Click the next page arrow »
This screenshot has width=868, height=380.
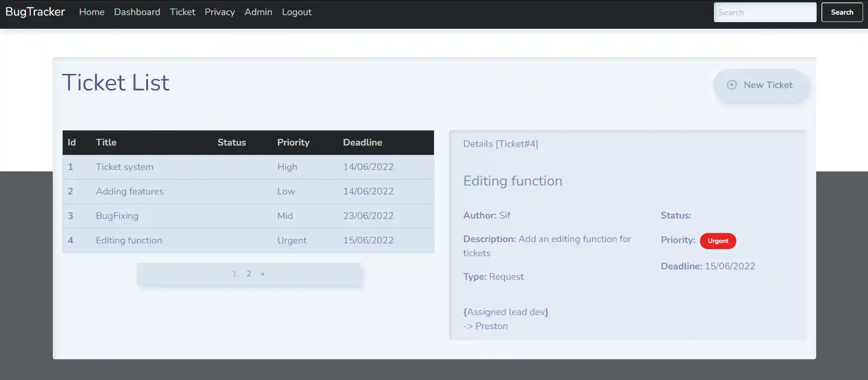[x=262, y=274]
